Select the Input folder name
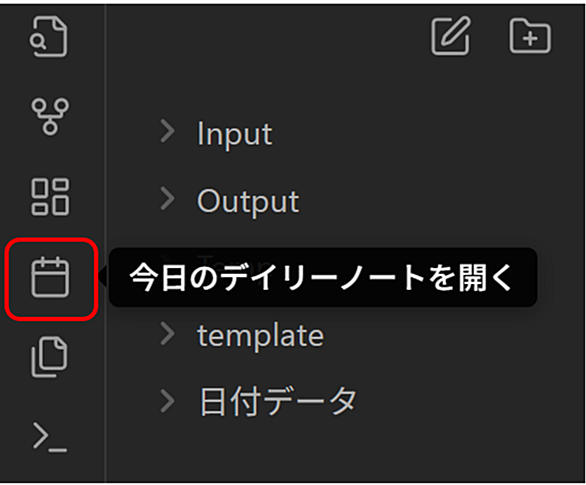The image size is (586, 485). point(235,134)
